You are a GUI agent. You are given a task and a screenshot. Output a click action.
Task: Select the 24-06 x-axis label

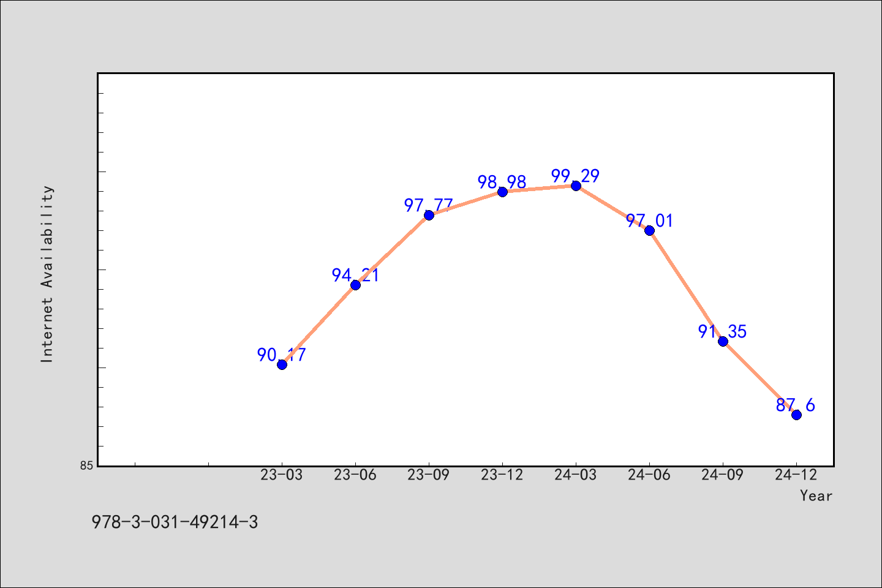649,475
